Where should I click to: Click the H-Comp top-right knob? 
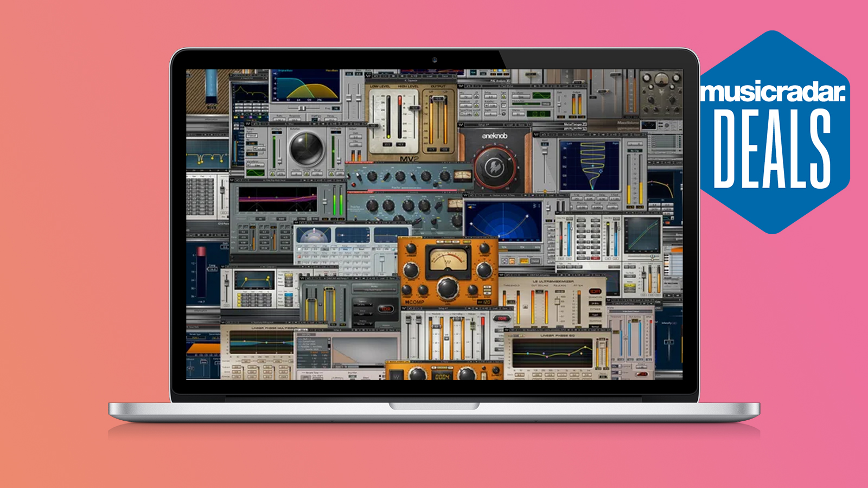click(x=485, y=249)
